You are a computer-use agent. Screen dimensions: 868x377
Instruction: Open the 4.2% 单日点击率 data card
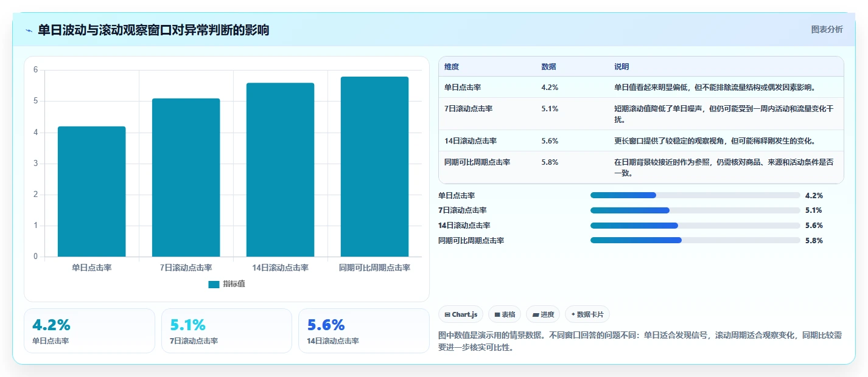89,331
